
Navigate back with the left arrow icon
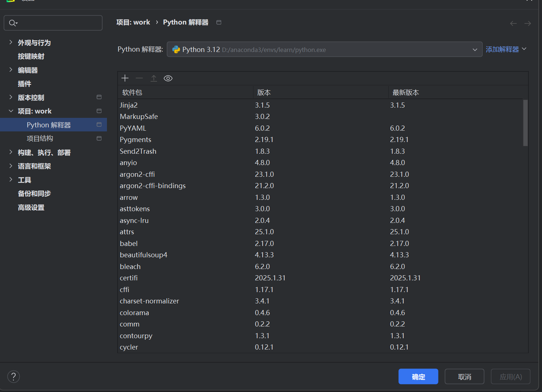tap(513, 23)
